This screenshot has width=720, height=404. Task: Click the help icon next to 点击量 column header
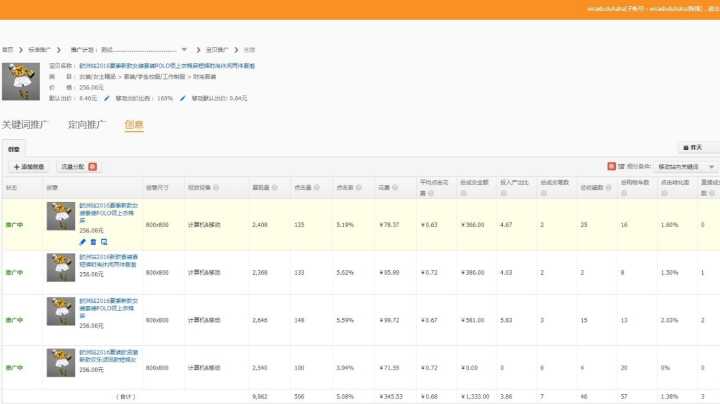tap(316, 187)
